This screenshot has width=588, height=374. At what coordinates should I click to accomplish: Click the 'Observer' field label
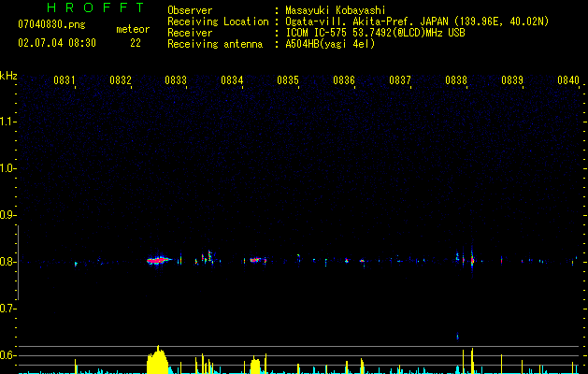click(x=190, y=10)
